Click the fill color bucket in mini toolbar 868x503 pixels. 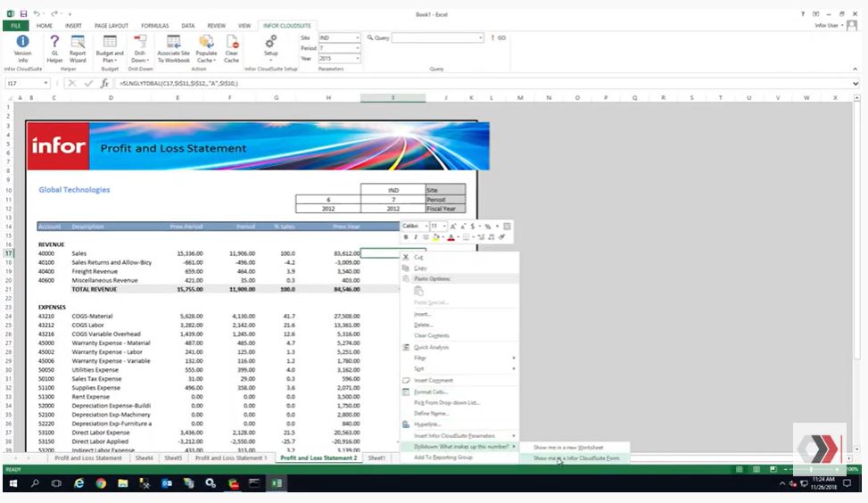pyautogui.click(x=435, y=237)
